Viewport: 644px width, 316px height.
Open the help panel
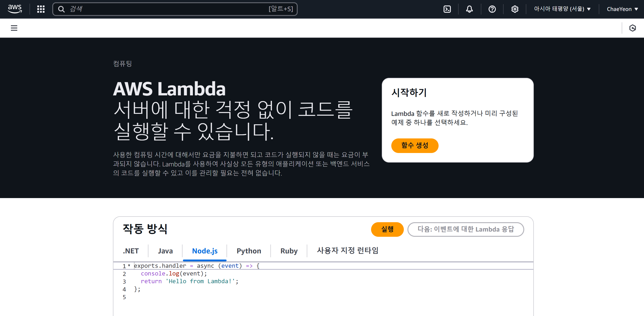492,9
